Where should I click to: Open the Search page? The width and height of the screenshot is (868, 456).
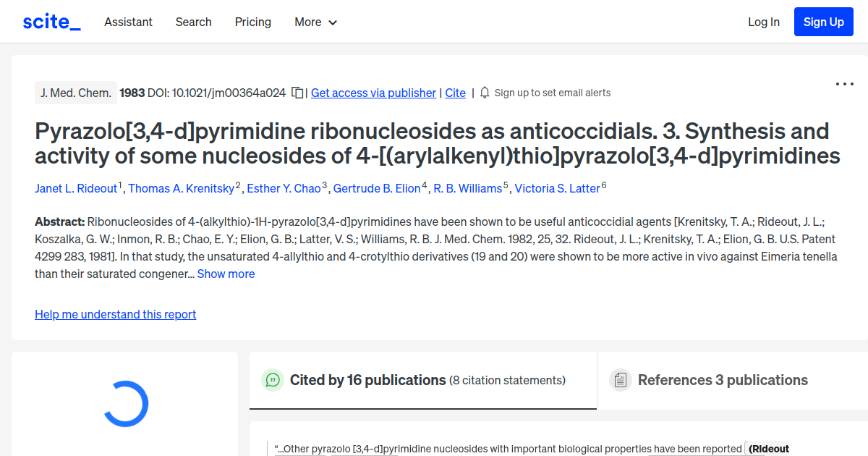[x=193, y=22]
